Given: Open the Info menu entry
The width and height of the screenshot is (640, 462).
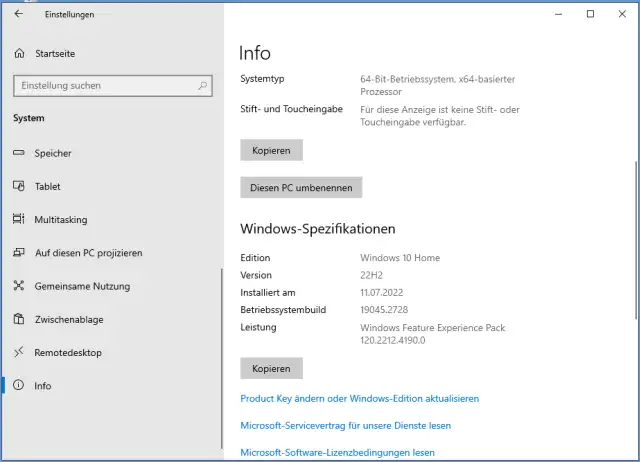Looking at the screenshot, I should pos(43,386).
